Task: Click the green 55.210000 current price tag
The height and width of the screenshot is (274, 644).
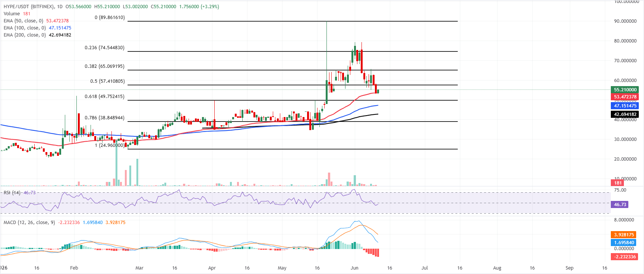Action: click(625, 90)
